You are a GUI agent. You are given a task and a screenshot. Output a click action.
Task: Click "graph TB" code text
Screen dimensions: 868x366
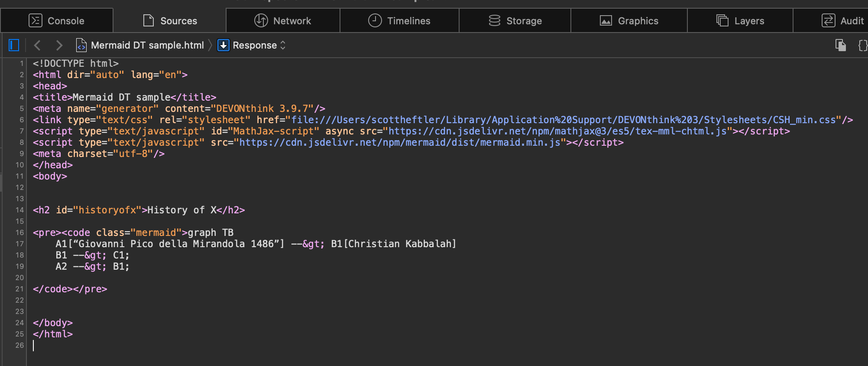pos(211,232)
